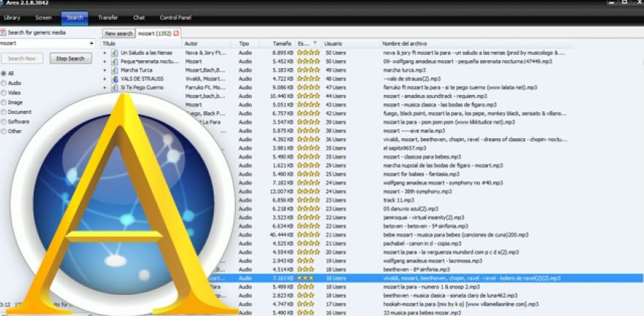
Task: Click the file icon beside VALS DE STRAUSS
Action: point(115,79)
